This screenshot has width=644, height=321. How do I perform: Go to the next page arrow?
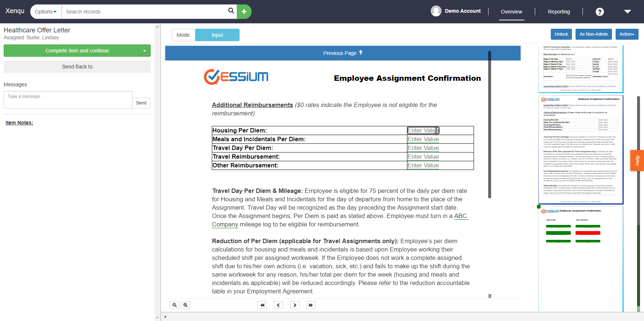coord(295,305)
